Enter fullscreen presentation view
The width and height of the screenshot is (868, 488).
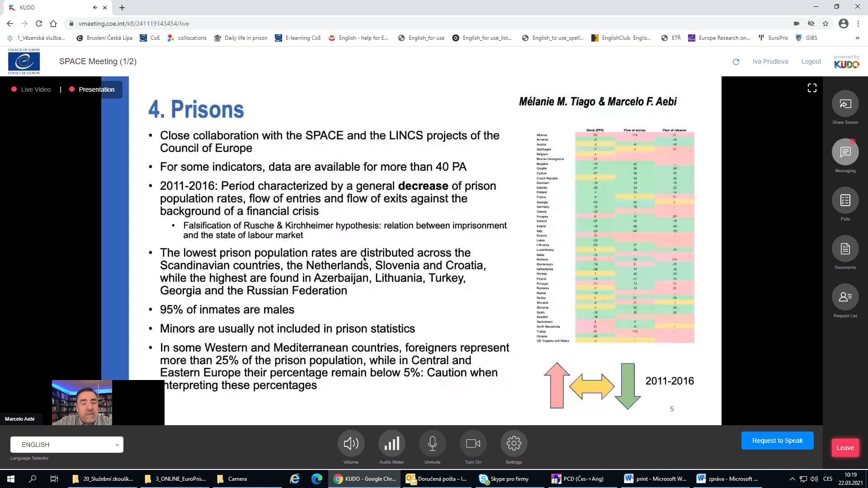tap(812, 88)
